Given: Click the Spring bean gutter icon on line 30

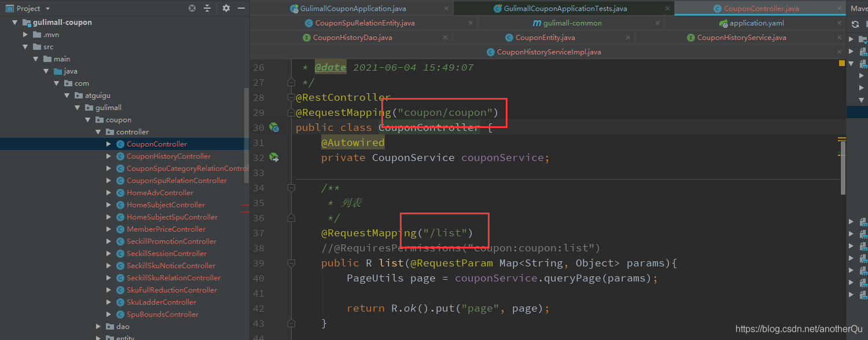Looking at the screenshot, I should pos(274,127).
